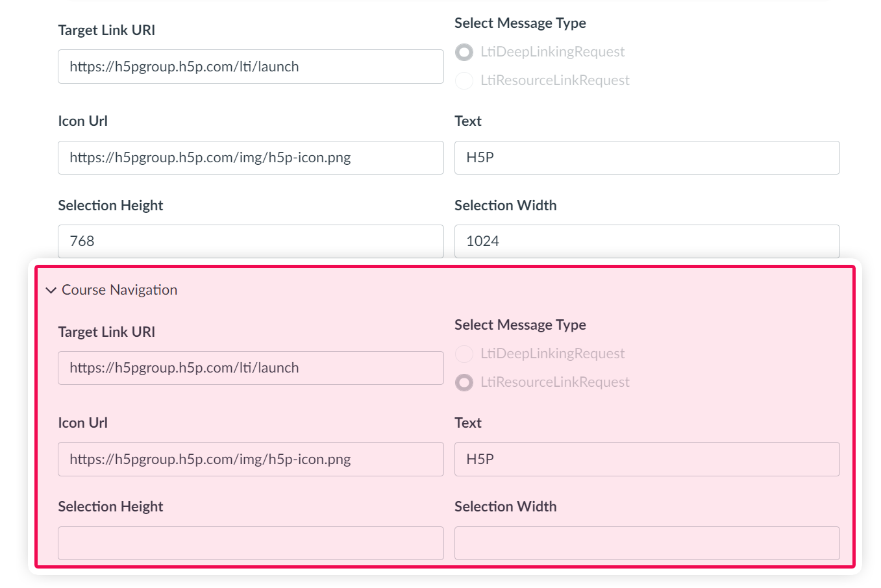Image resolution: width=881 pixels, height=588 pixels.
Task: Focus the Course Navigation Target Link URI field
Action: point(251,368)
